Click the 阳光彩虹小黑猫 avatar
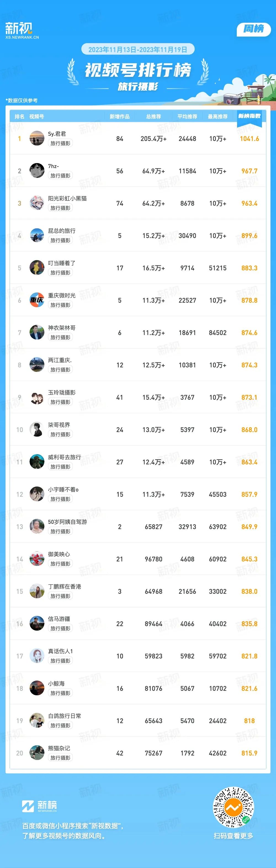The height and width of the screenshot is (868, 276). (x=37, y=203)
